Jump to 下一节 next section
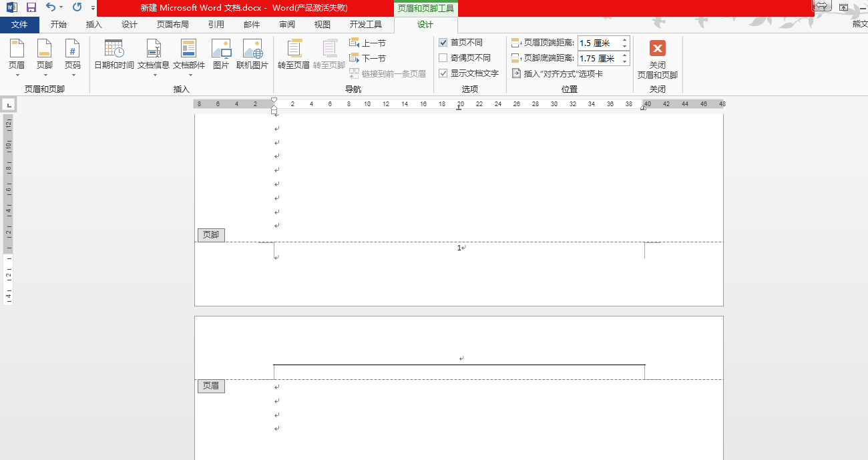Viewport: 868px width, 460px height. 367,58
